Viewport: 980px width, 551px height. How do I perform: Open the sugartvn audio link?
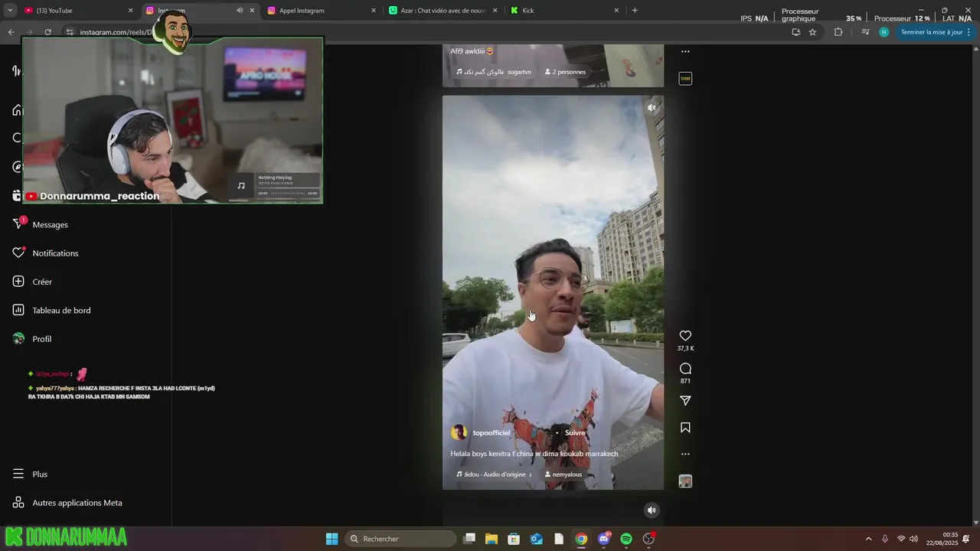click(494, 72)
